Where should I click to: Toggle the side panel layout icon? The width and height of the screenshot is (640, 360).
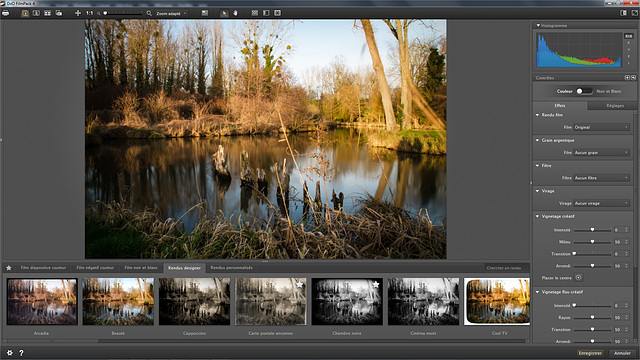(x=266, y=13)
